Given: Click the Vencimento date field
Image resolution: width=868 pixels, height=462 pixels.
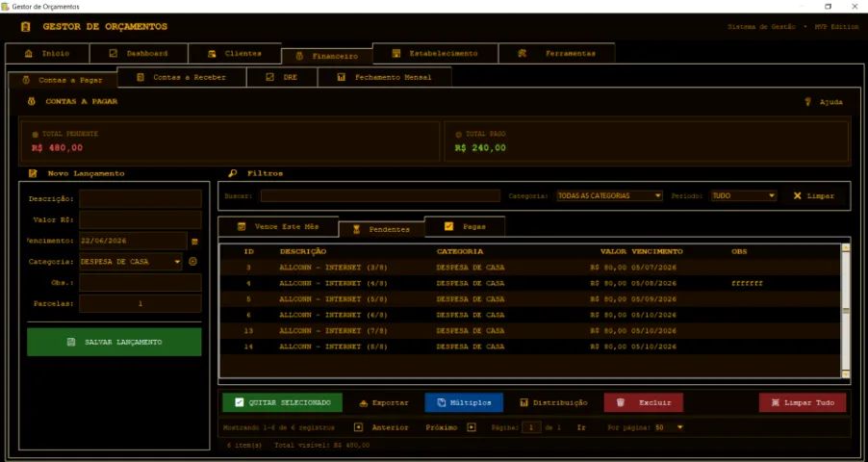Looking at the screenshot, I should [134, 241].
